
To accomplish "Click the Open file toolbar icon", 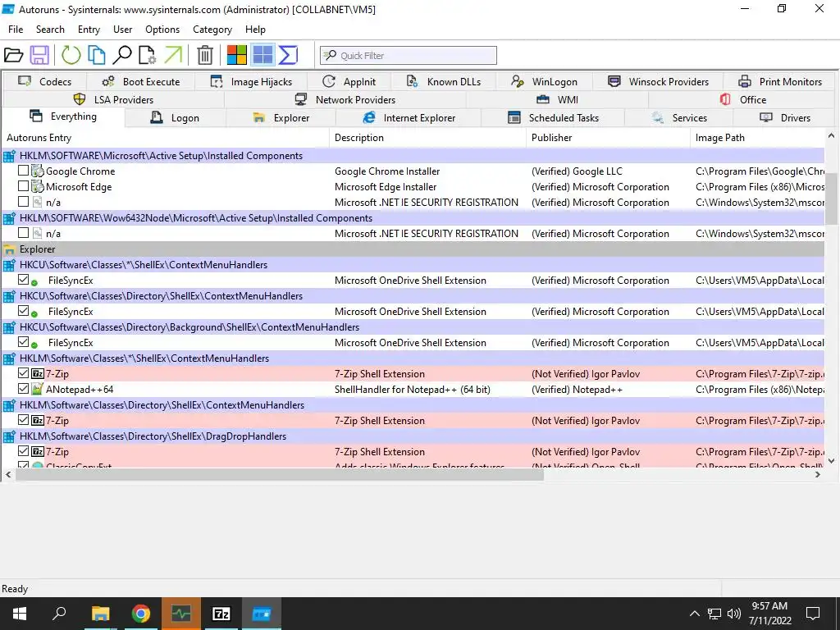I will (x=13, y=55).
